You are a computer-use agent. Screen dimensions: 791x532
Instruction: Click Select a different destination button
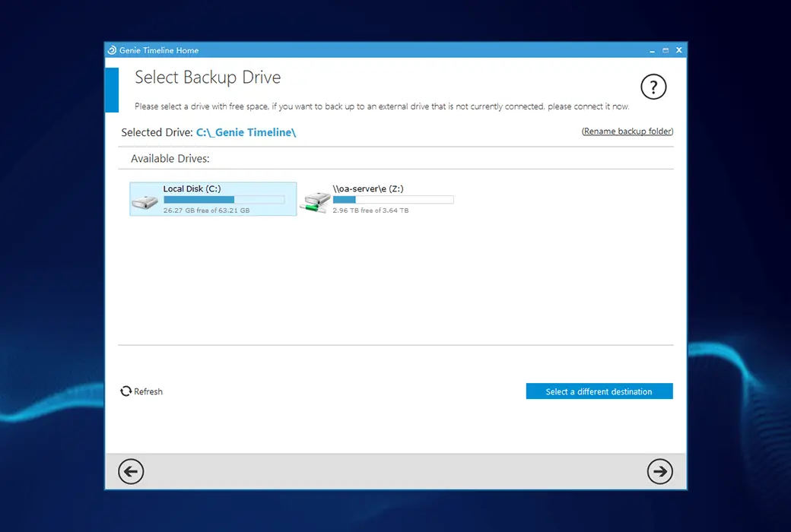pyautogui.click(x=599, y=391)
